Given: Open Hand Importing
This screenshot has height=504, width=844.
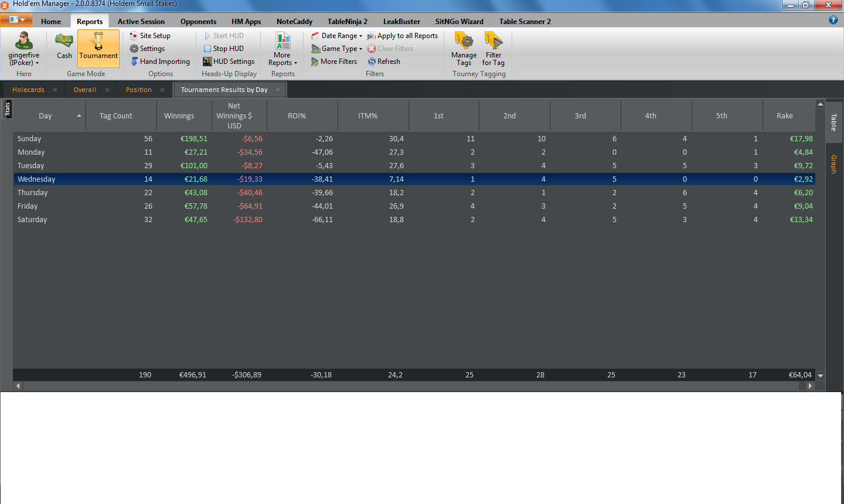Looking at the screenshot, I should pos(160,62).
